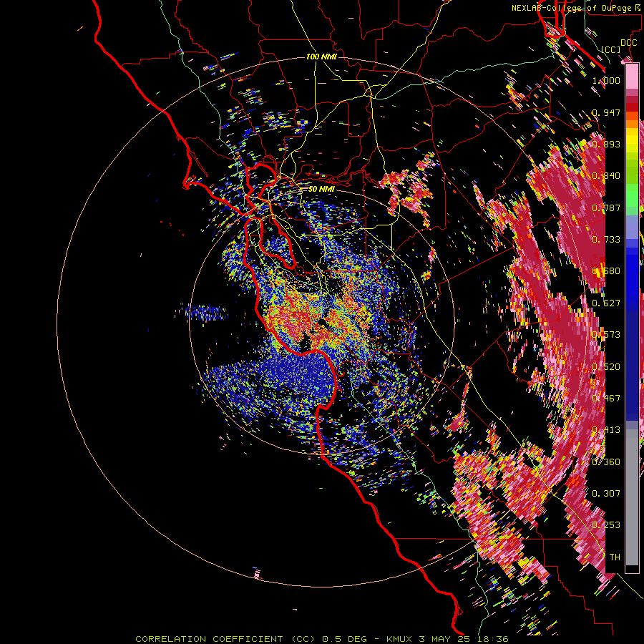Click the DCC label above the color scale
This screenshot has height=644, width=644.
[628, 43]
